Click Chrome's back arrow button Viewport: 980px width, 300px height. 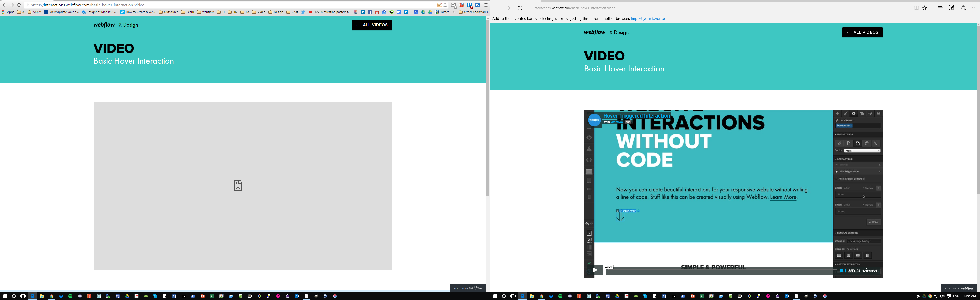point(4,5)
